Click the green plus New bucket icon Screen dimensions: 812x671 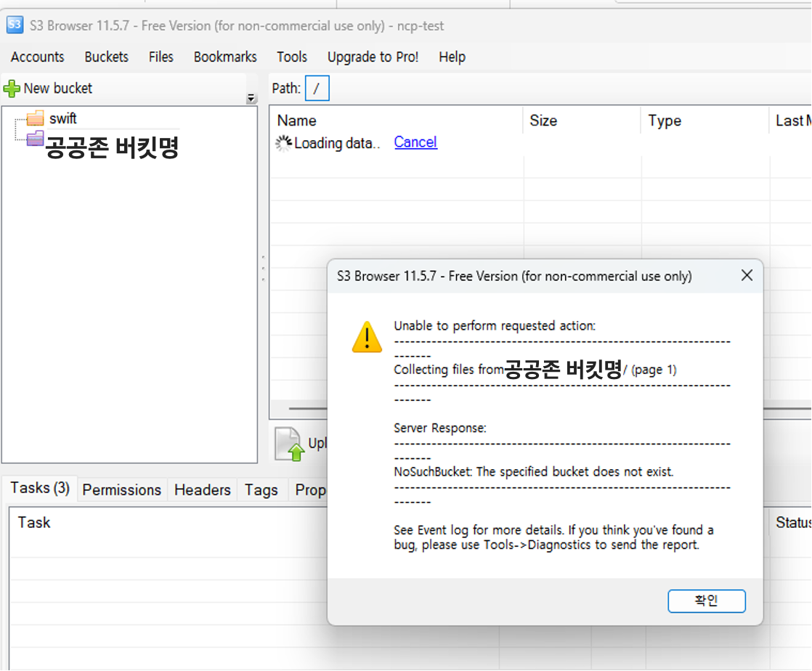[x=12, y=89]
